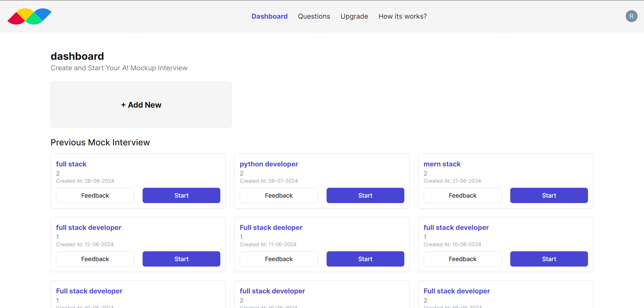Viewport: 644px width, 308px height.
Task: Open Feedback for full stack 28-08-2024
Action: tap(95, 196)
